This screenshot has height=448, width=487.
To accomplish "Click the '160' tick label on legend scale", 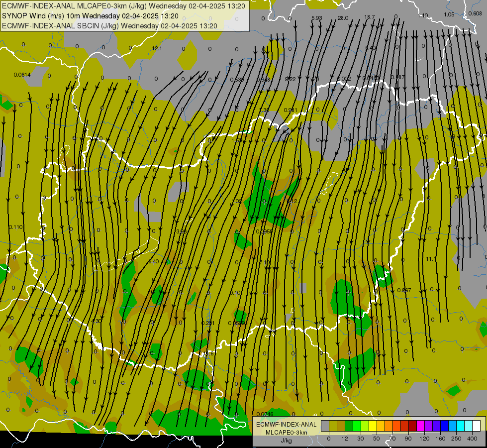I will click(441, 439).
